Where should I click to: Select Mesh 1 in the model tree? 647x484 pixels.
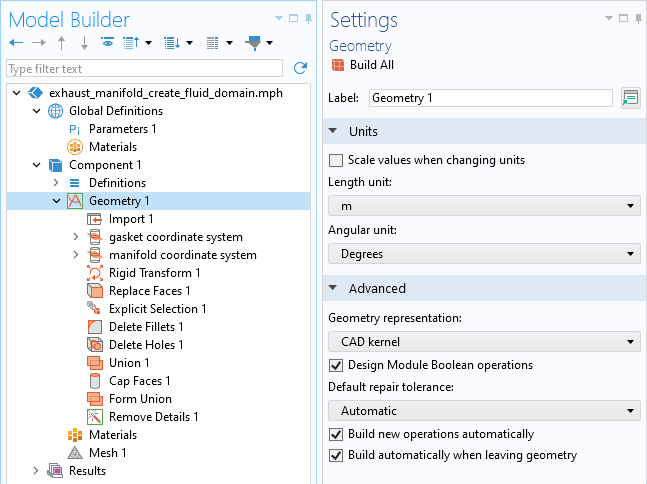click(108, 453)
